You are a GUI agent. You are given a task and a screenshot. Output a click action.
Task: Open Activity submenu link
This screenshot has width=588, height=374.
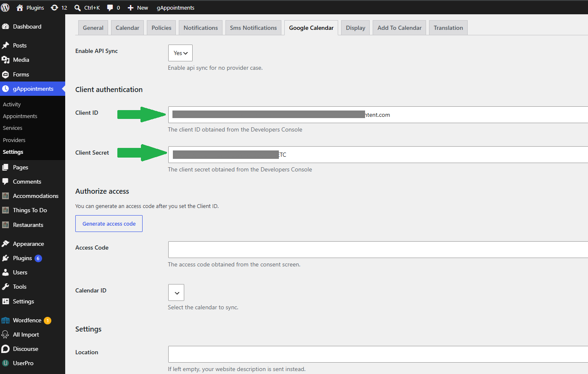(x=12, y=104)
